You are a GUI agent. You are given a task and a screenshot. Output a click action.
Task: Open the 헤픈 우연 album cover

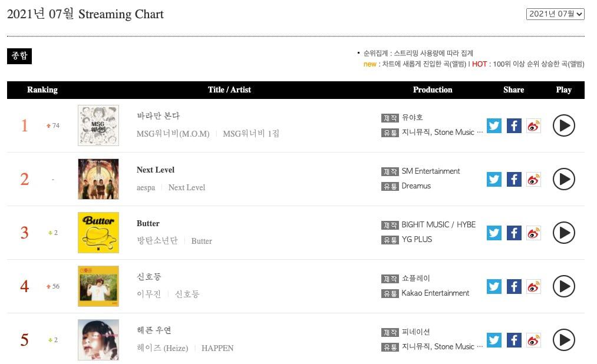[98, 340]
